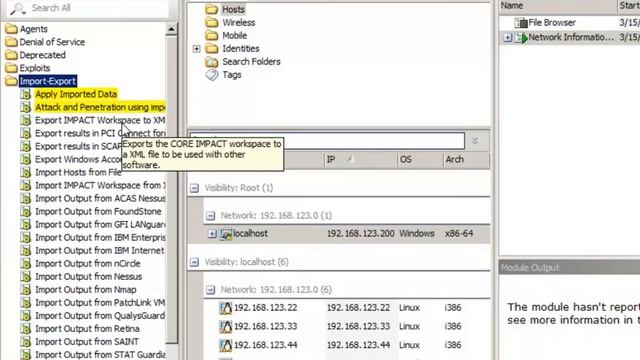The height and width of the screenshot is (360, 640).
Task: Click the Agents folder icon
Action: tap(12, 29)
